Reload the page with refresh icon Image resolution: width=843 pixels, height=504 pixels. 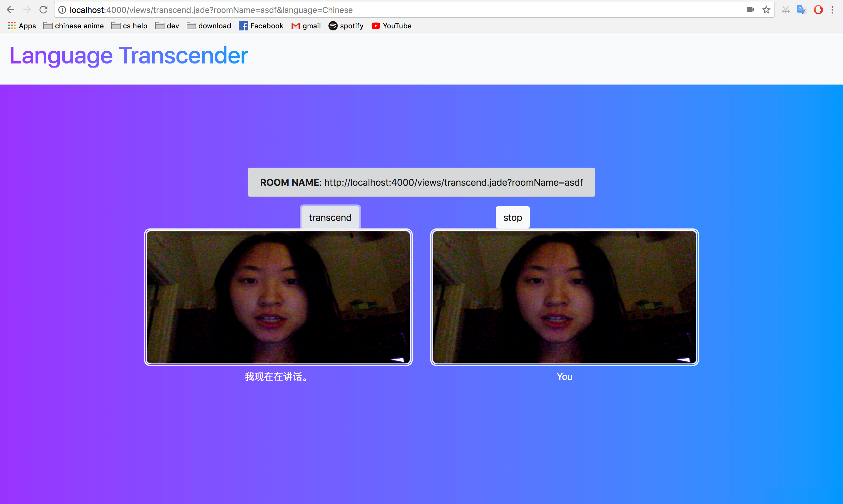pyautogui.click(x=44, y=10)
